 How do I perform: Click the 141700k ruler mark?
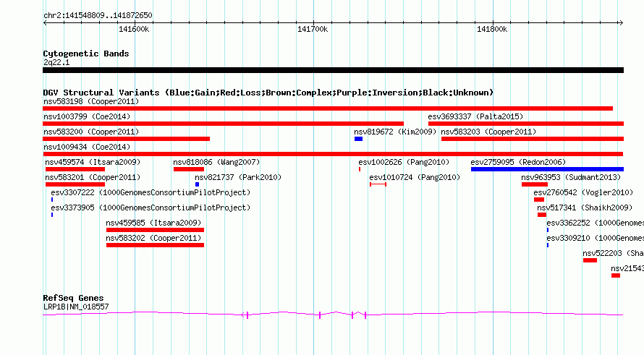coord(313,29)
